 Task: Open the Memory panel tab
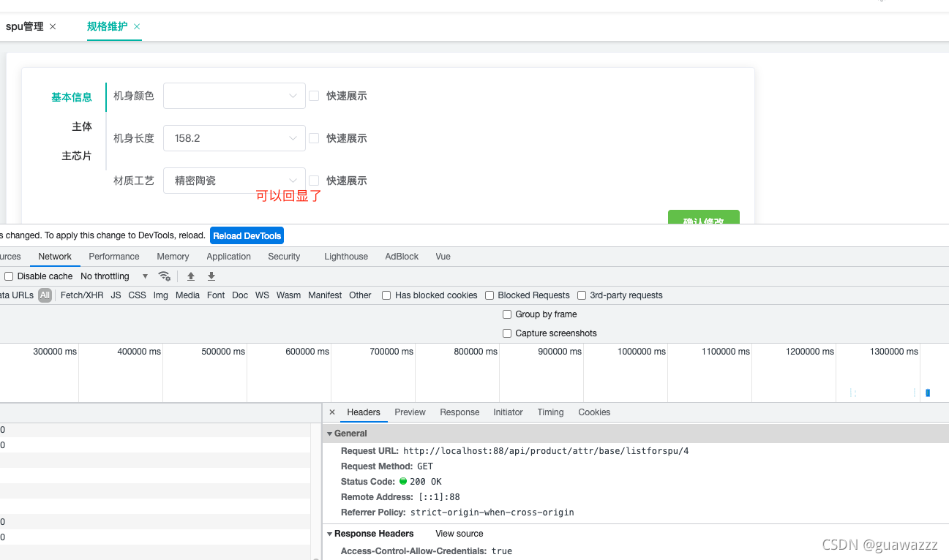coord(173,257)
